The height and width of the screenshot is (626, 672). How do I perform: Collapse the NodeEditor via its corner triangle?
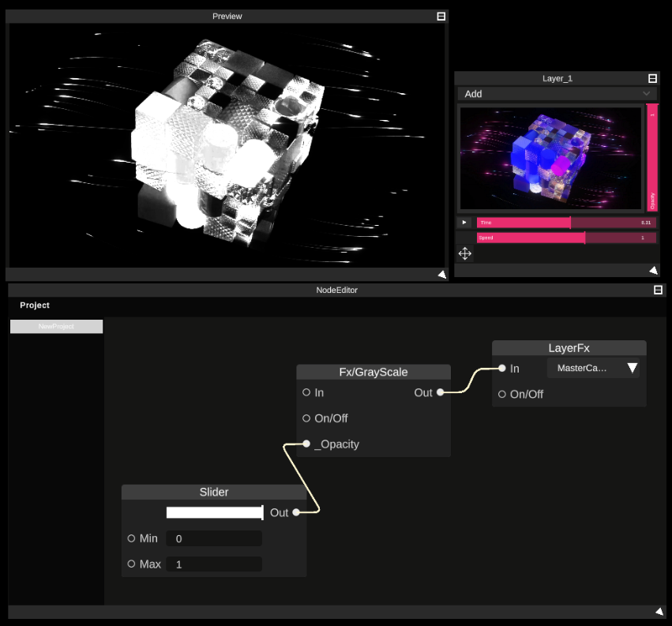[659, 611]
